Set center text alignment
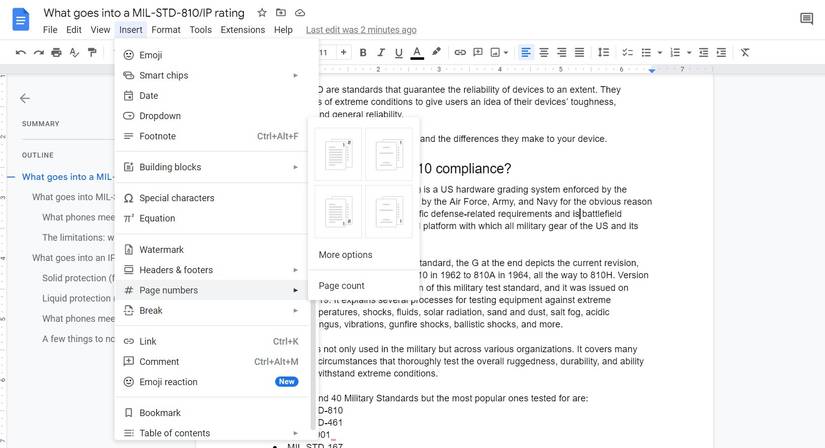The height and width of the screenshot is (448, 825). pyautogui.click(x=544, y=53)
